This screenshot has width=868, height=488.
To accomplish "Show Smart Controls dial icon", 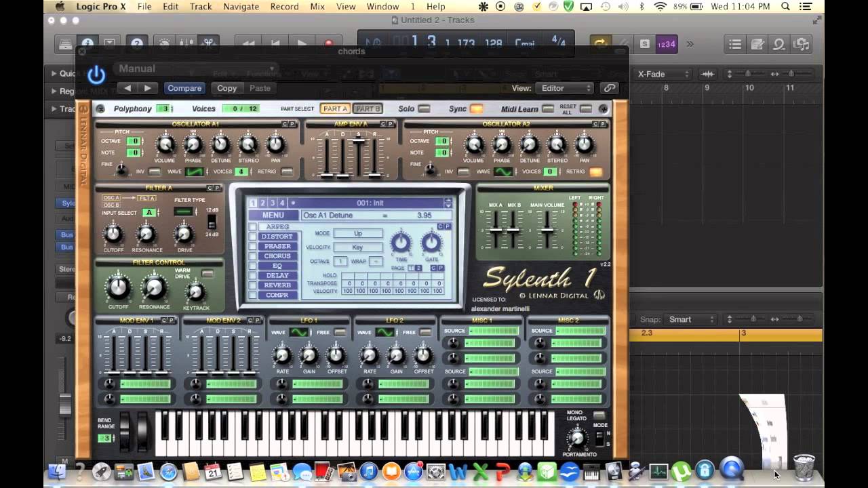I will pyautogui.click(x=165, y=44).
